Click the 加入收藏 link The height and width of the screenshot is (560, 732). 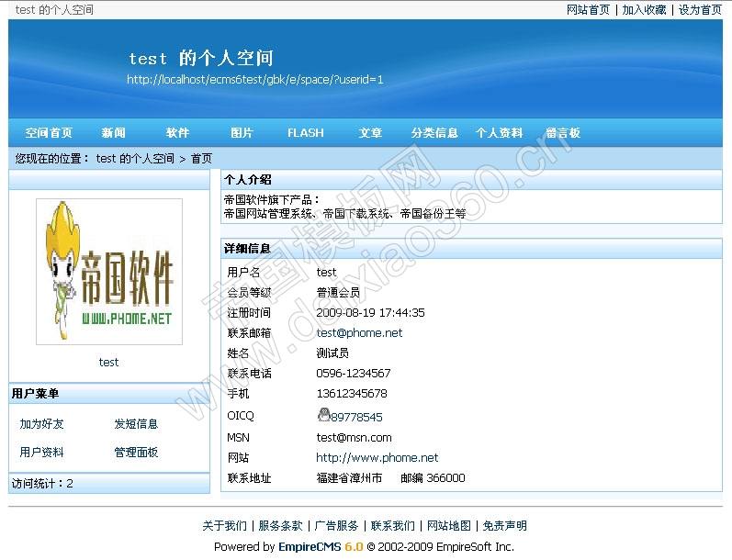[x=644, y=10]
